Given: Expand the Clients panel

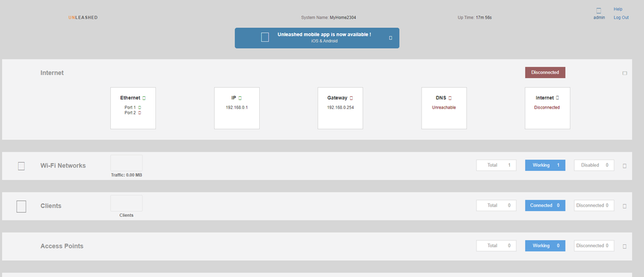Looking at the screenshot, I should (x=624, y=206).
